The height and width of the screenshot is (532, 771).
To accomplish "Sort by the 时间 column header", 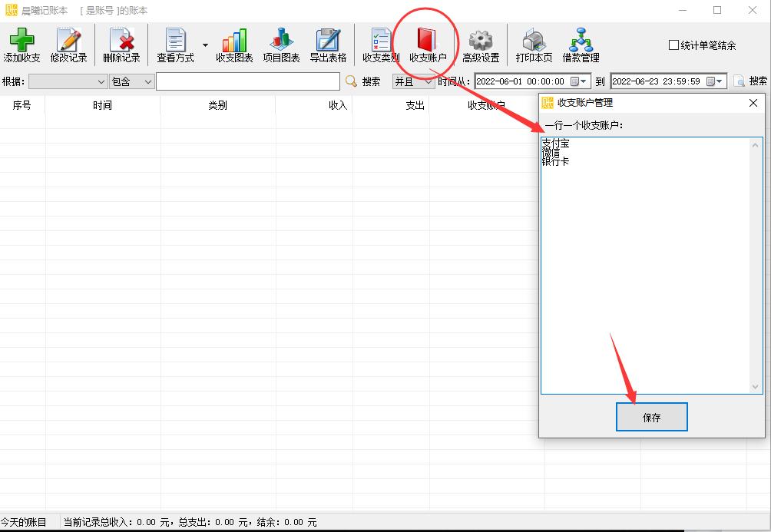I will (102, 105).
